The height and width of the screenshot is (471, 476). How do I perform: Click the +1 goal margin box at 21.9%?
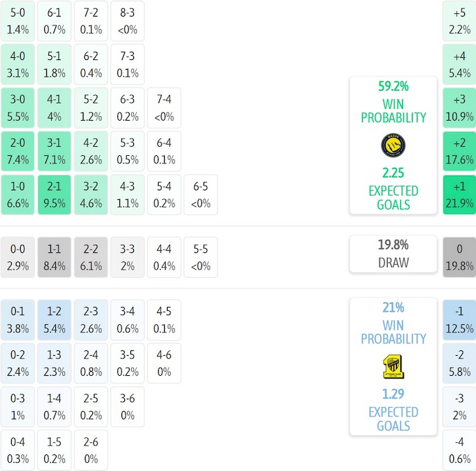459,194
